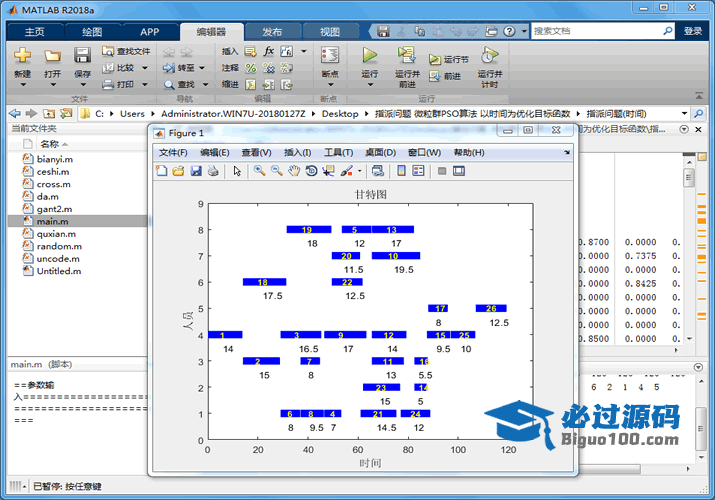Image resolution: width=715 pixels, height=500 pixels.
Task: Click Open File icon in Figure 1 toolbar
Action: point(178,171)
